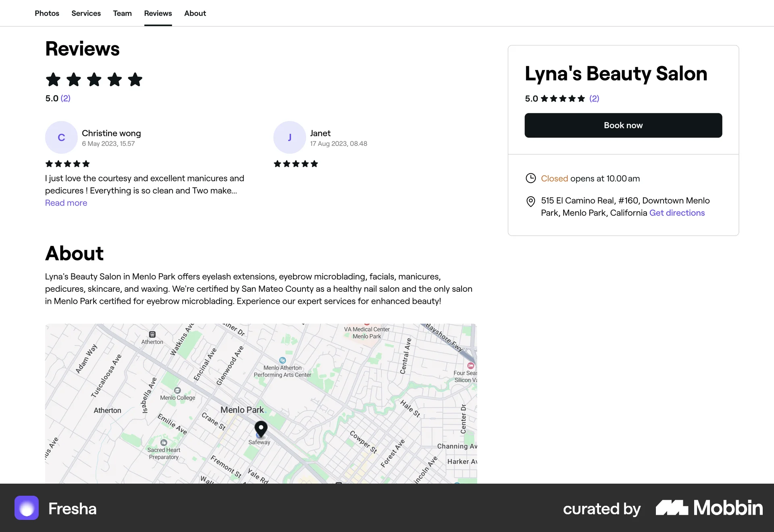The width and height of the screenshot is (774, 532).
Task: Switch to the Photos tab
Action: [x=47, y=13]
